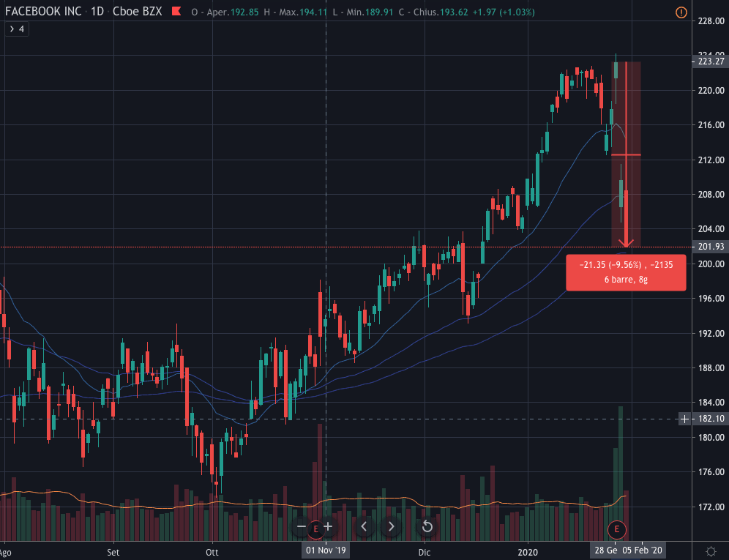Select the red measurement result box
This screenshot has width=729, height=560.
click(626, 272)
